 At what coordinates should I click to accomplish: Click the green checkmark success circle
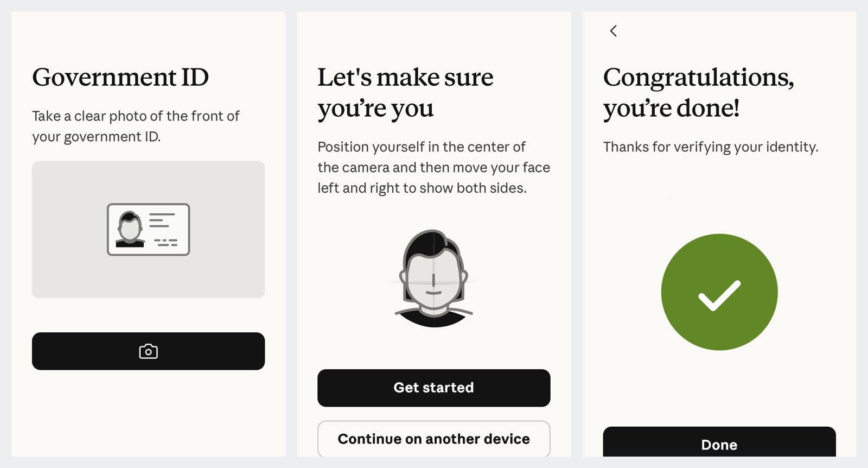[x=719, y=292]
